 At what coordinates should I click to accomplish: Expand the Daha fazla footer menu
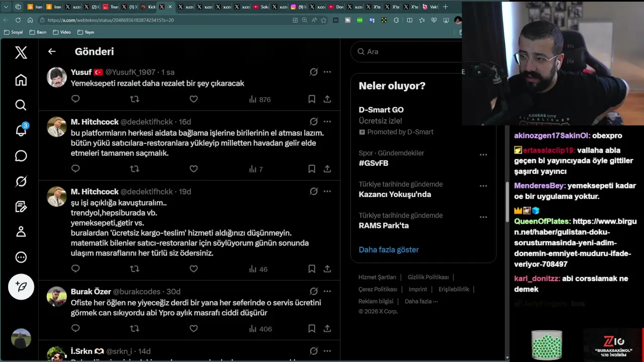421,301
